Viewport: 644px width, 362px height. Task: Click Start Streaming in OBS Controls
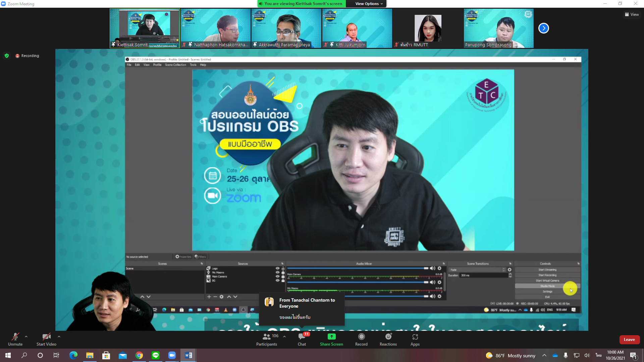[x=547, y=269]
